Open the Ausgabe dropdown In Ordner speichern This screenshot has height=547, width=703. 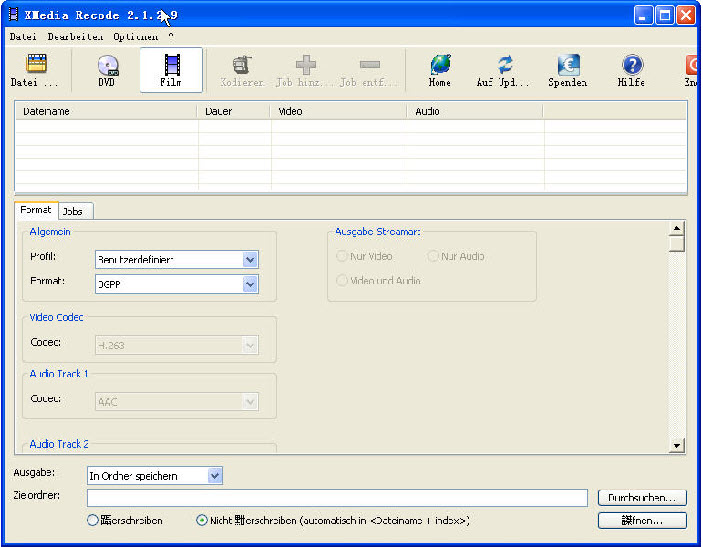[x=214, y=476]
